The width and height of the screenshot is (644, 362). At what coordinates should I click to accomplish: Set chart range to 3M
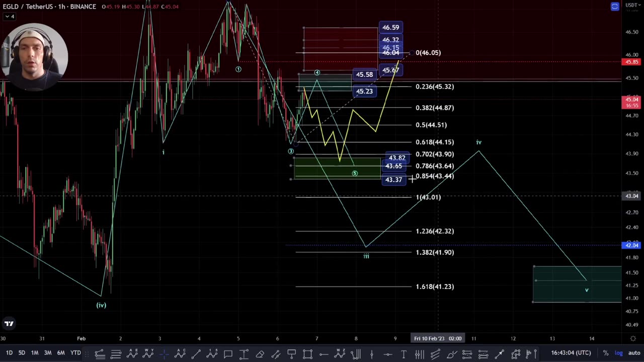[x=48, y=353]
